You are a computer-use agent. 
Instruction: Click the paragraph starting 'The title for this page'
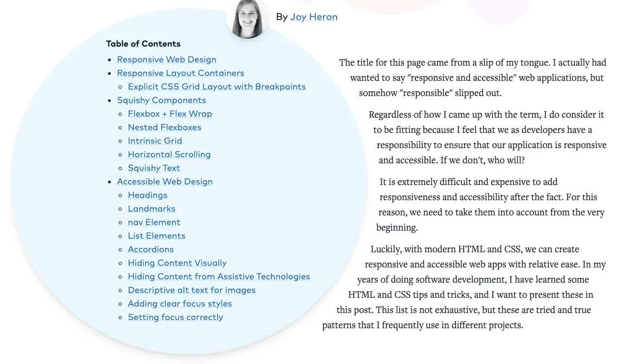pyautogui.click(x=472, y=78)
